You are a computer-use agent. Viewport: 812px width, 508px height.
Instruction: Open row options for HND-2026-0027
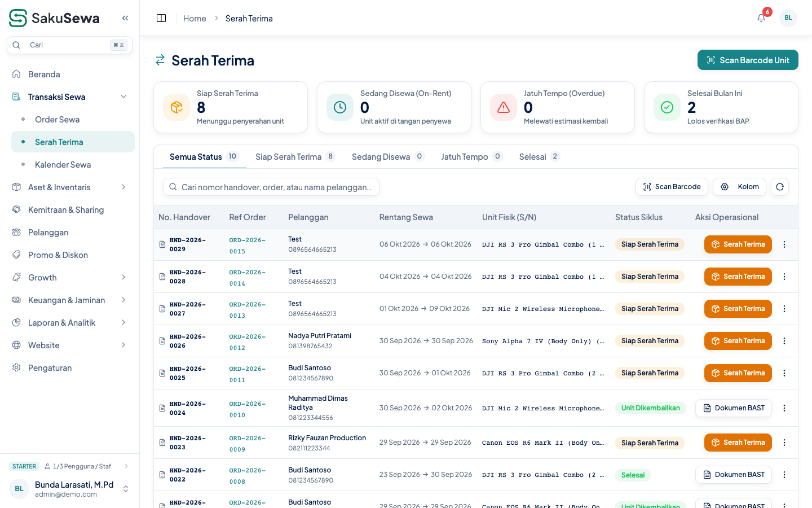tap(784, 309)
